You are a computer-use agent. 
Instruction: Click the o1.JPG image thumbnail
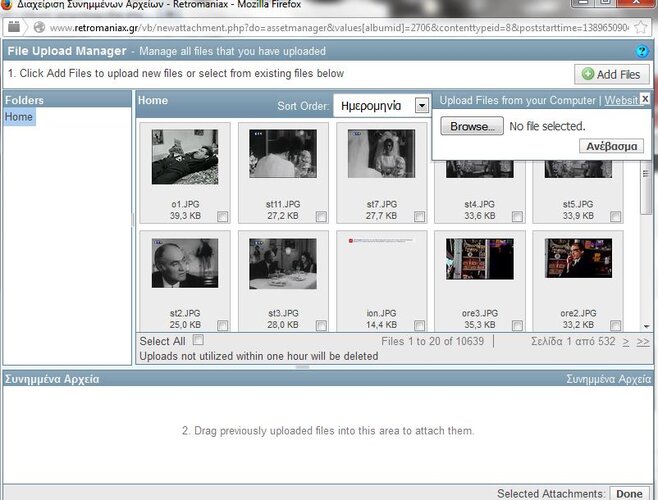click(x=185, y=156)
